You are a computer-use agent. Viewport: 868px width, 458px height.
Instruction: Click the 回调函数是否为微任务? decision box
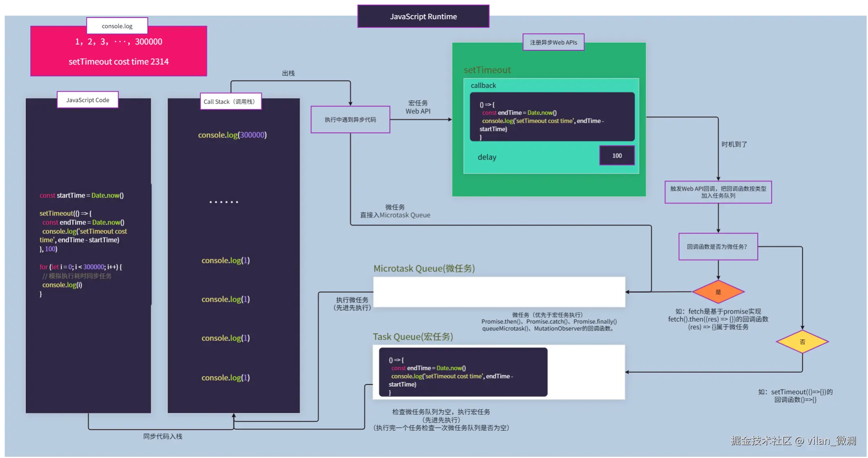click(718, 247)
